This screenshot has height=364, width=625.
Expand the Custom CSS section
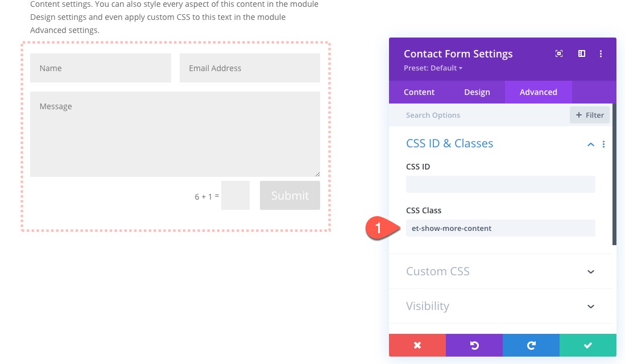(x=590, y=271)
